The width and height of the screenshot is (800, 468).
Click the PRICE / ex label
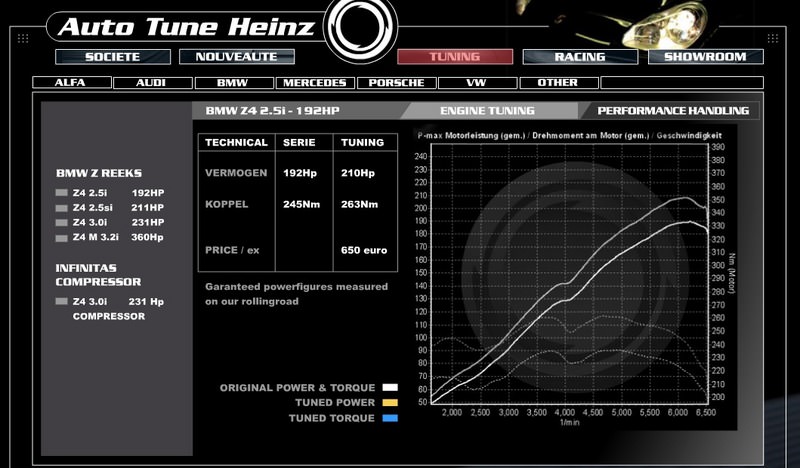[232, 250]
